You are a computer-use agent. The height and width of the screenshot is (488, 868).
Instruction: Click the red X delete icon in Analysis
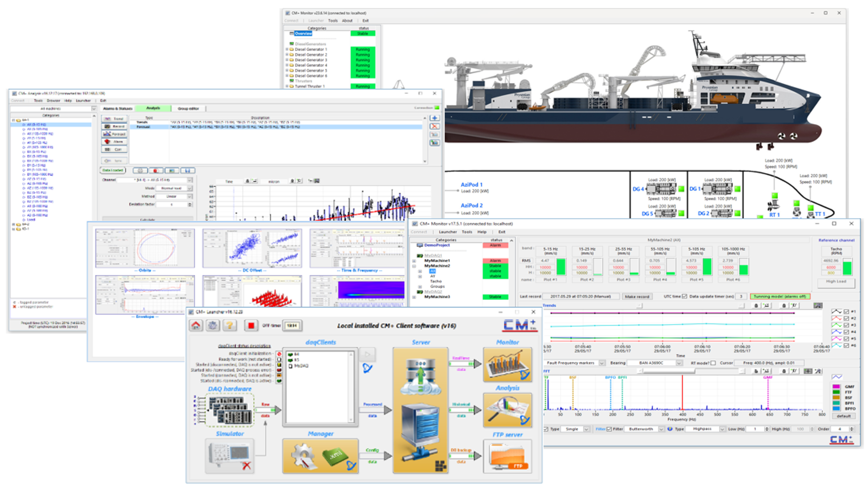pos(434,126)
